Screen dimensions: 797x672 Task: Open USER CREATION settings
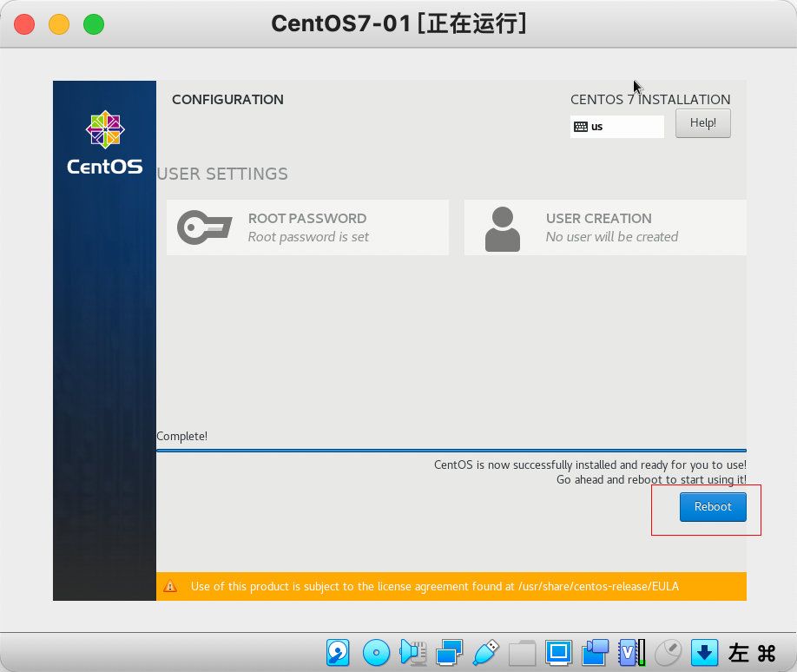(605, 227)
